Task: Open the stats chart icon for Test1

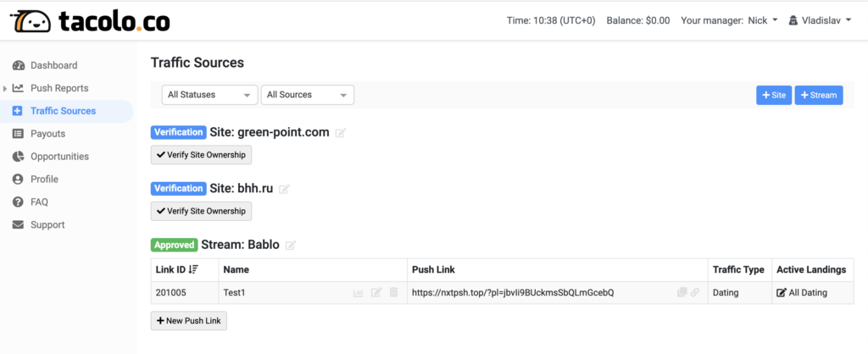Action: pos(359,293)
